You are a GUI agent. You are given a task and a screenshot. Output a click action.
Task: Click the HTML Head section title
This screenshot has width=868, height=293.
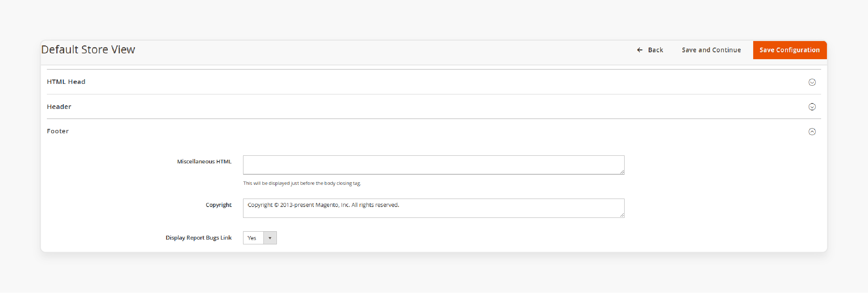click(66, 82)
